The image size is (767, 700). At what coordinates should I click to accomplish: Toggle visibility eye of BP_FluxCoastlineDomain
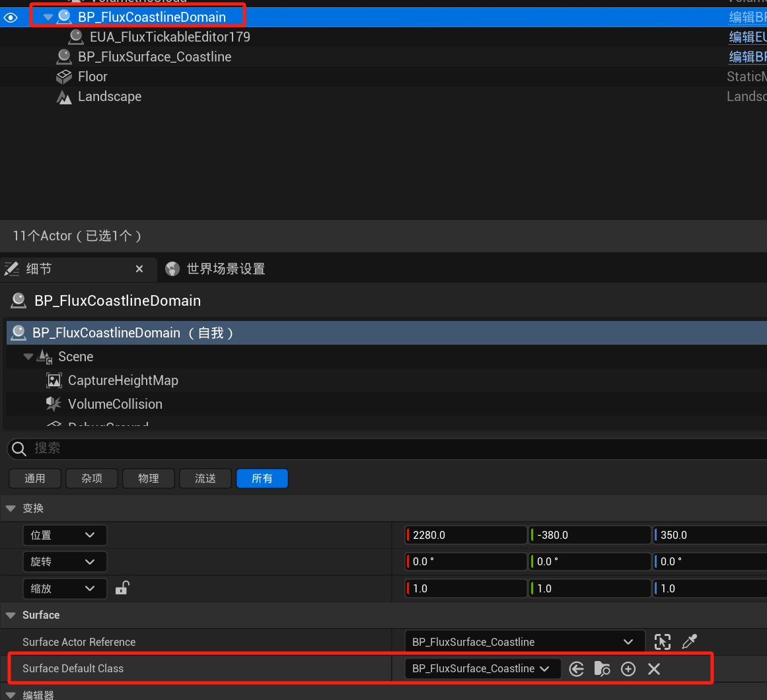point(11,18)
